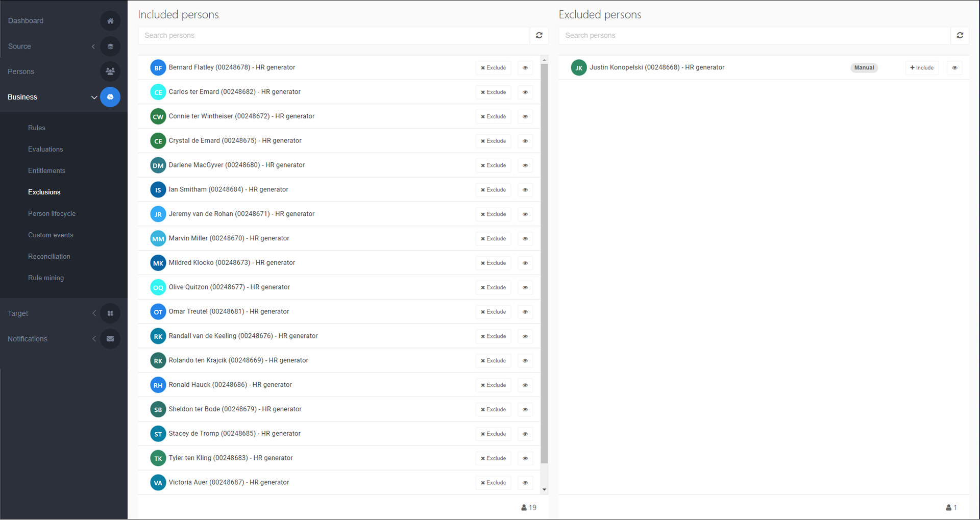
Task: Click the Dashboard home icon
Action: (x=110, y=21)
